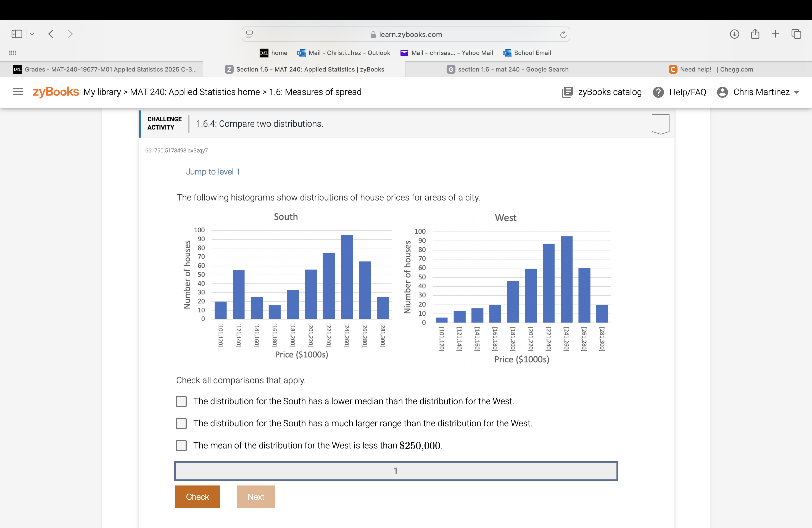Open the downloads icon in toolbar

pos(734,34)
